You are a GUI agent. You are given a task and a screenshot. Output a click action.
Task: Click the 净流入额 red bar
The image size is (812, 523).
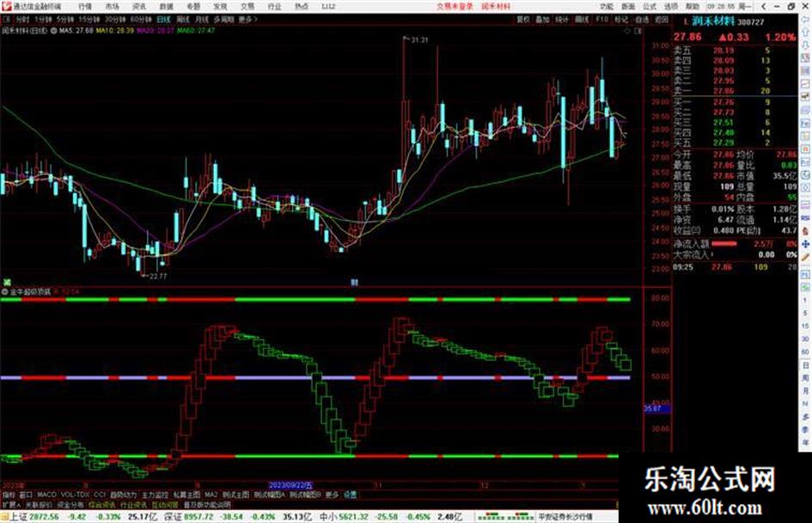[724, 244]
